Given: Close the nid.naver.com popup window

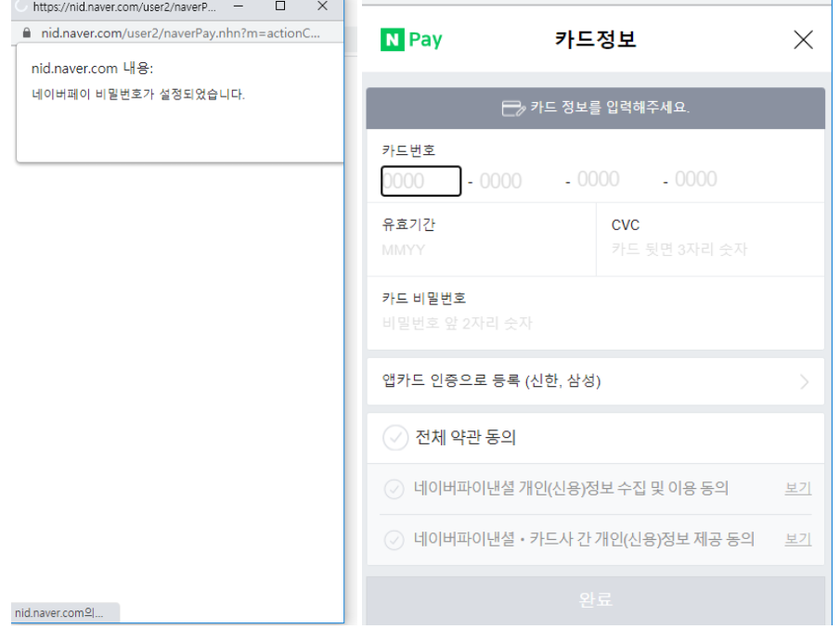Looking at the screenshot, I should (322, 6).
